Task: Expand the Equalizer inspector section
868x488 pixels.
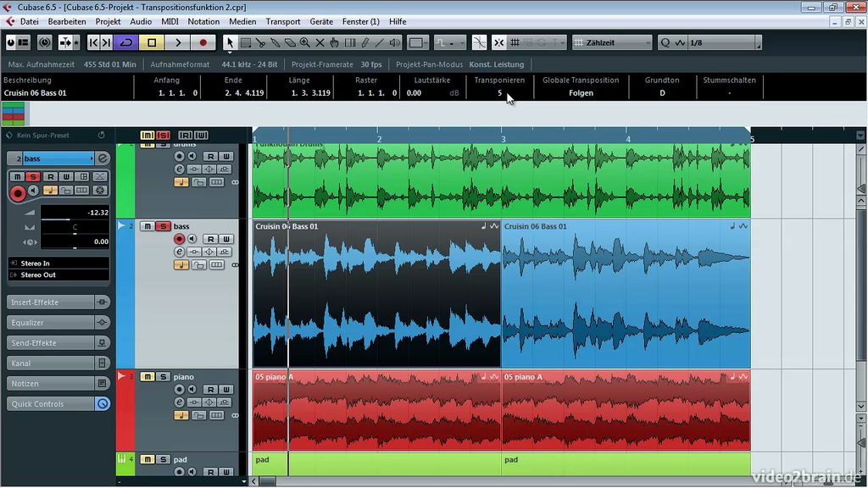Action: (x=58, y=323)
